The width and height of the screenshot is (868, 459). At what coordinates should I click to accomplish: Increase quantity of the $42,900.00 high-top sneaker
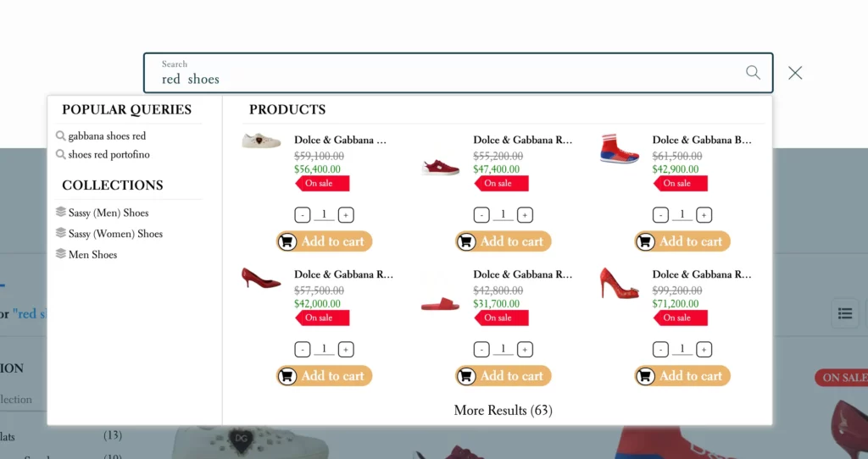pos(704,215)
